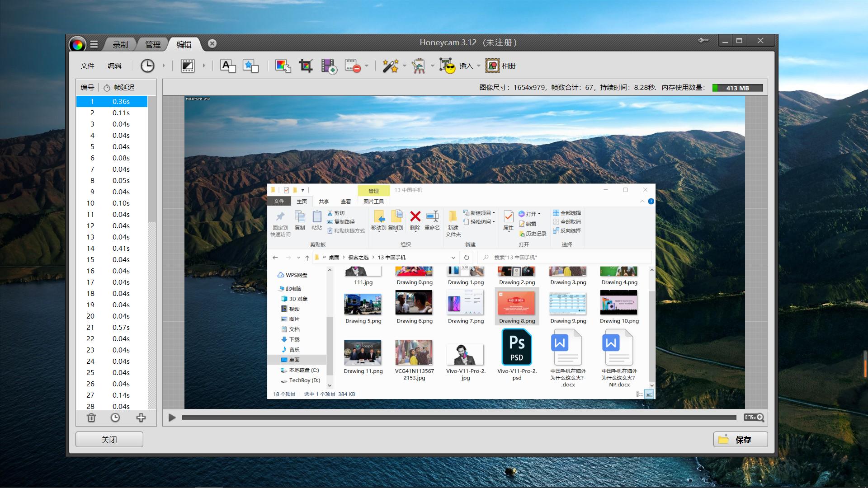Click the magic wand effects icon
868x488 pixels.
[x=390, y=66]
